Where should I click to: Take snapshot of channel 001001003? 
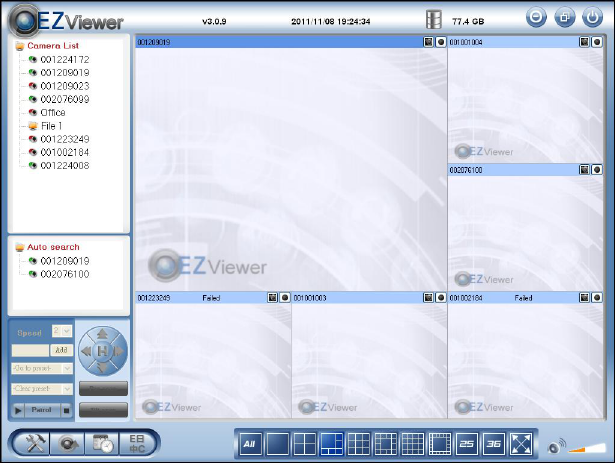tap(428, 297)
